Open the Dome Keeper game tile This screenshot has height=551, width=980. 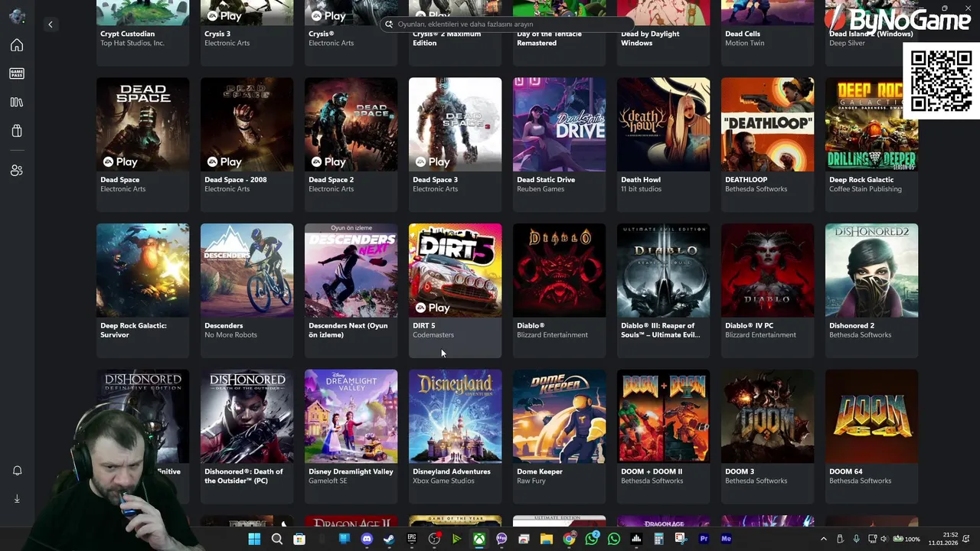[559, 436]
